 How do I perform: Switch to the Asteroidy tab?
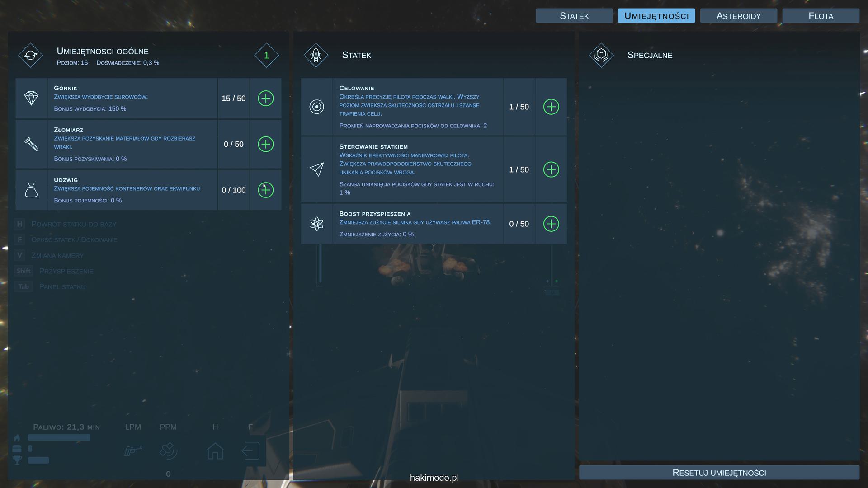(738, 16)
